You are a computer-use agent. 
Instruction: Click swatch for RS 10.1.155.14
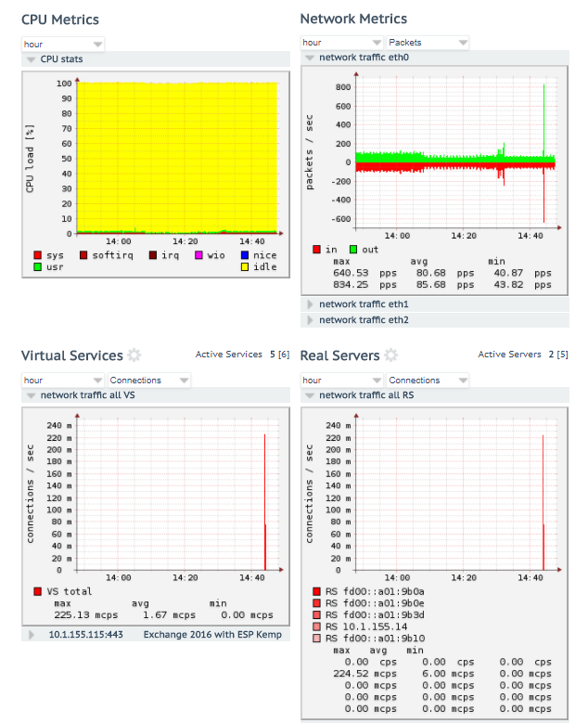[316, 626]
